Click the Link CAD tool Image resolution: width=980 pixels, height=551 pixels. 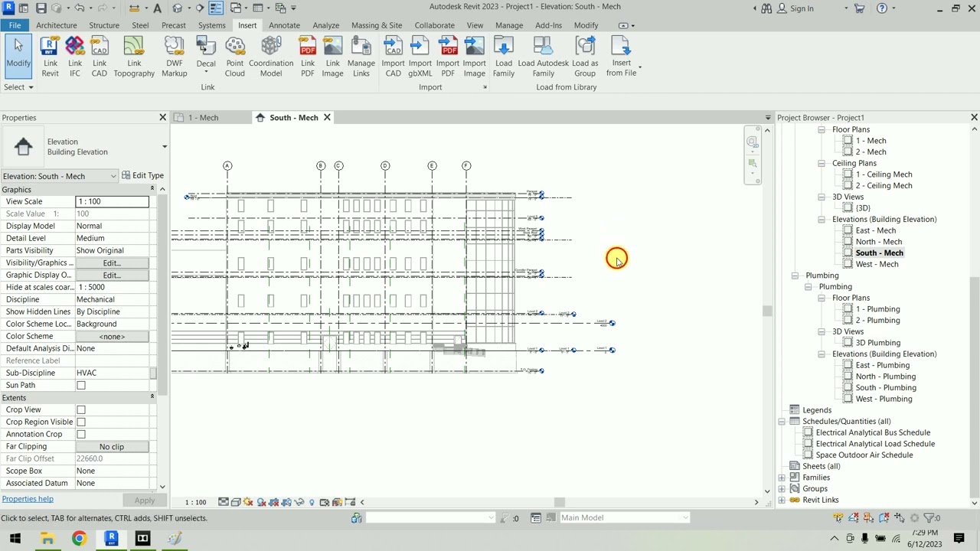tap(100, 56)
